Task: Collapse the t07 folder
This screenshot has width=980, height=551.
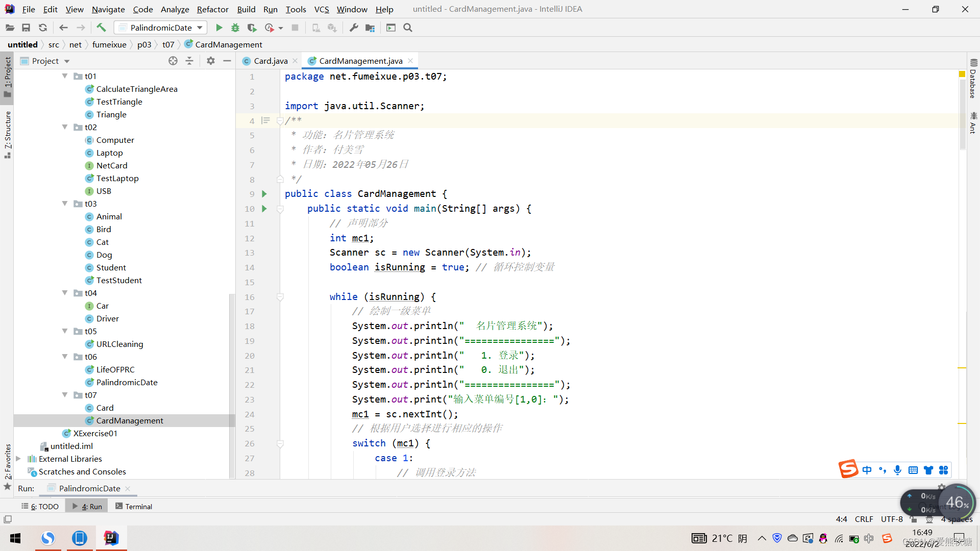Action: [x=65, y=395]
